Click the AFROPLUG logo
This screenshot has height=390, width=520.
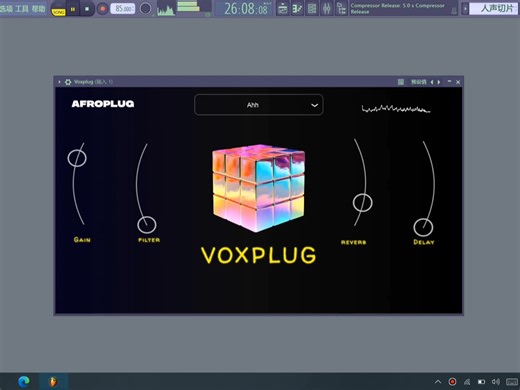[103, 104]
